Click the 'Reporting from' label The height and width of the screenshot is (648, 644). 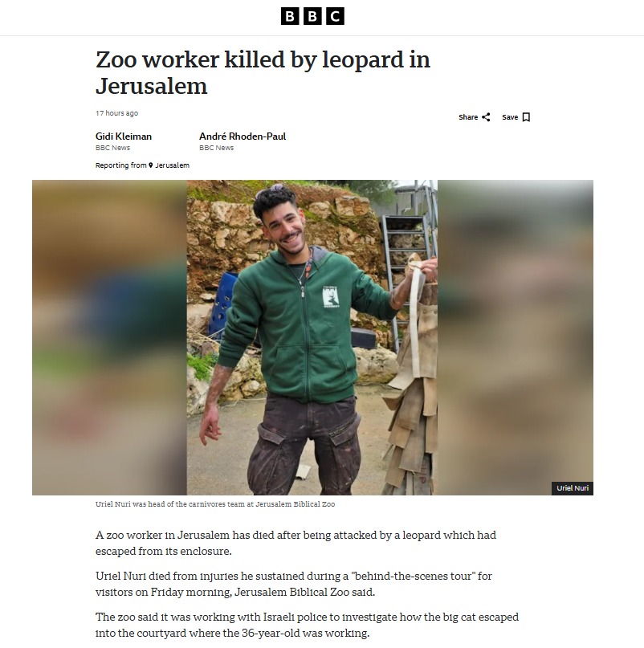(120, 165)
